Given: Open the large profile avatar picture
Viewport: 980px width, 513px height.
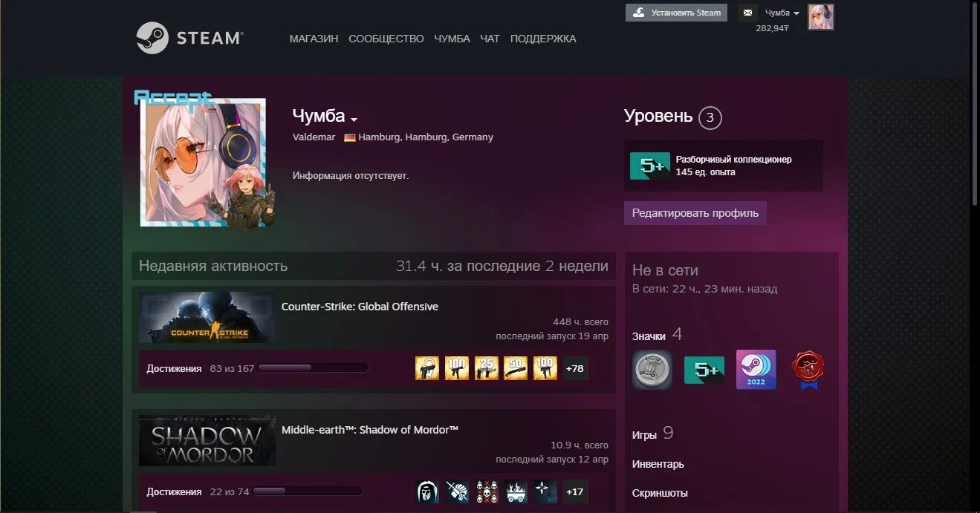Looking at the screenshot, I should tap(204, 162).
